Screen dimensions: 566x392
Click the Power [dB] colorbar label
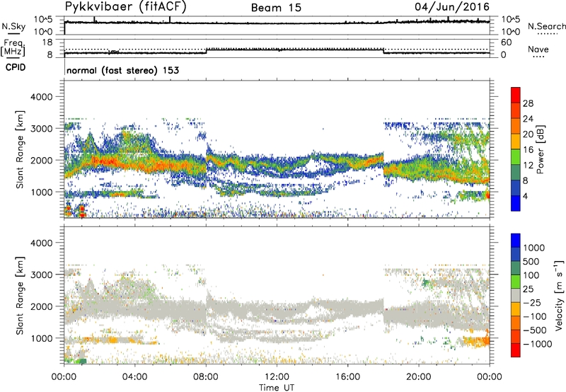point(540,149)
